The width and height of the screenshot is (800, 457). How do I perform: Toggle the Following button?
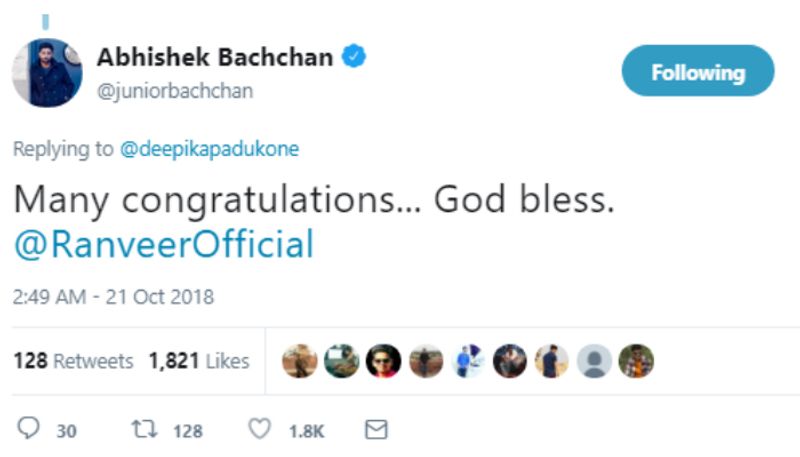click(698, 72)
